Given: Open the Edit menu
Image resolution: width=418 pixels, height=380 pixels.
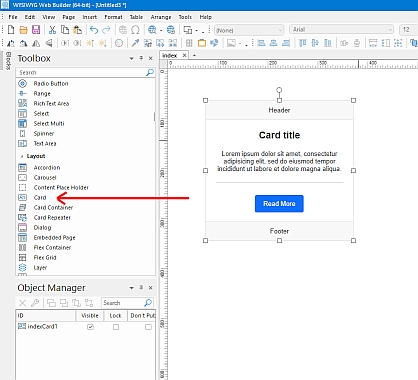Looking at the screenshot, I should (x=30, y=17).
